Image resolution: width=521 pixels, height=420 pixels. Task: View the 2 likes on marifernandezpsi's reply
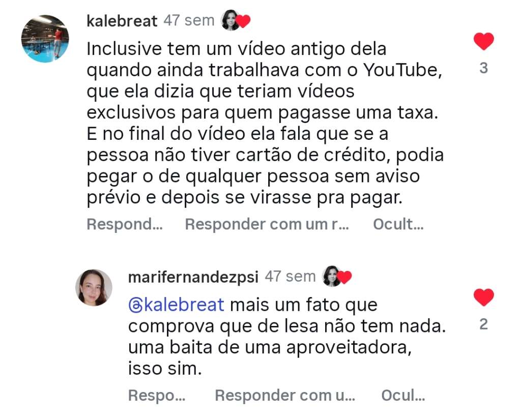tap(483, 324)
